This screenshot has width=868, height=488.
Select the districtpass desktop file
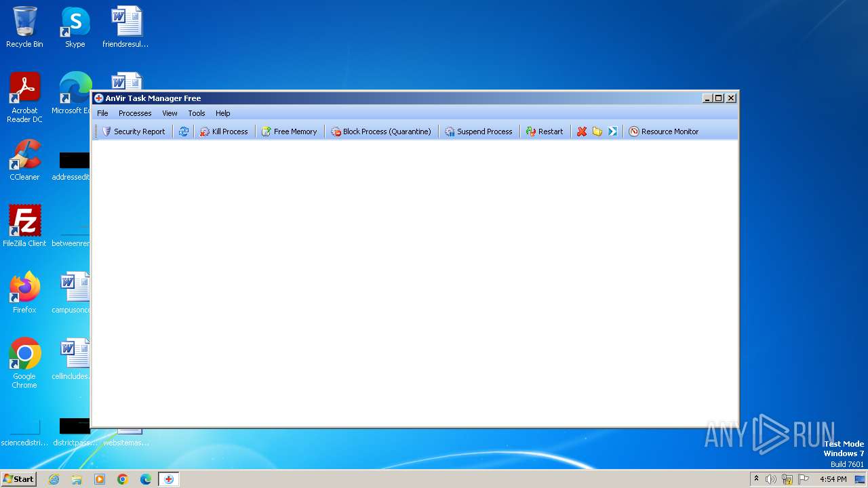(x=75, y=432)
